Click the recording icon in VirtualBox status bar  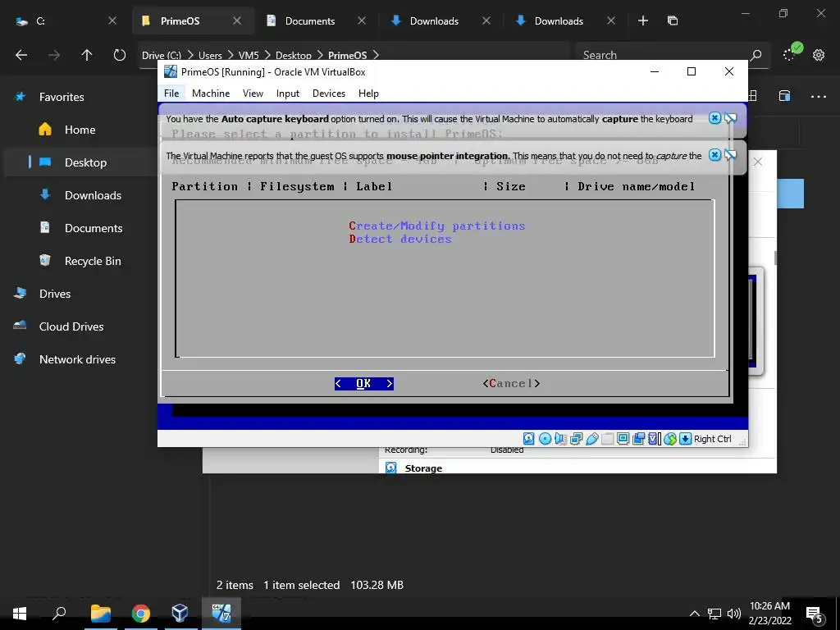click(x=638, y=439)
